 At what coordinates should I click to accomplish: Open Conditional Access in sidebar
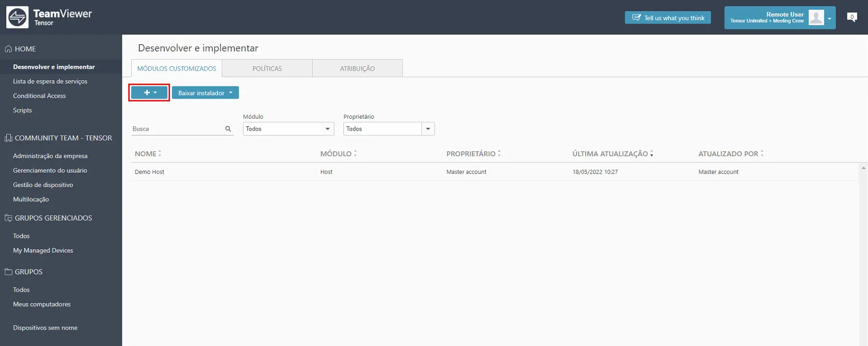pos(39,96)
